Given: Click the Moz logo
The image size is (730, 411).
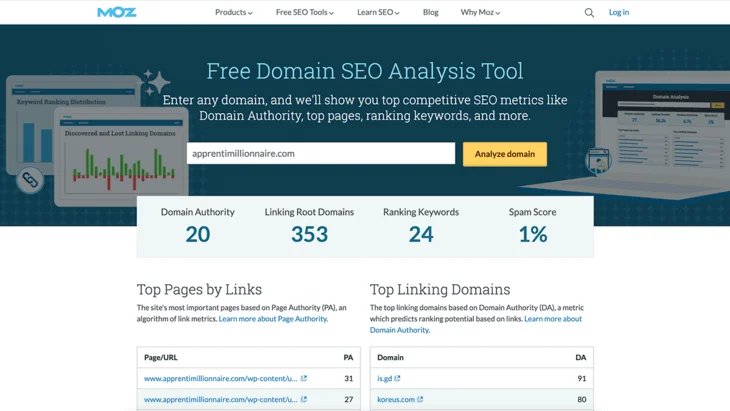Looking at the screenshot, I should tap(116, 12).
